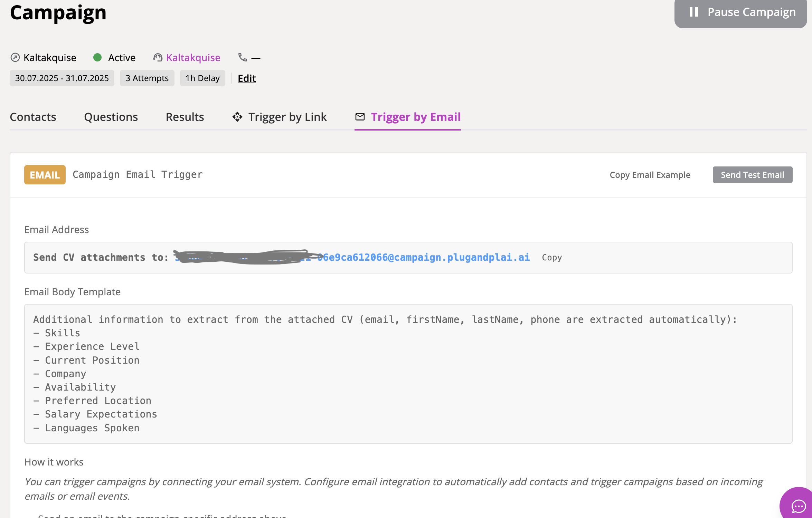Viewport: 812px width, 518px height.
Task: Click Copy Email Example
Action: (x=650, y=175)
